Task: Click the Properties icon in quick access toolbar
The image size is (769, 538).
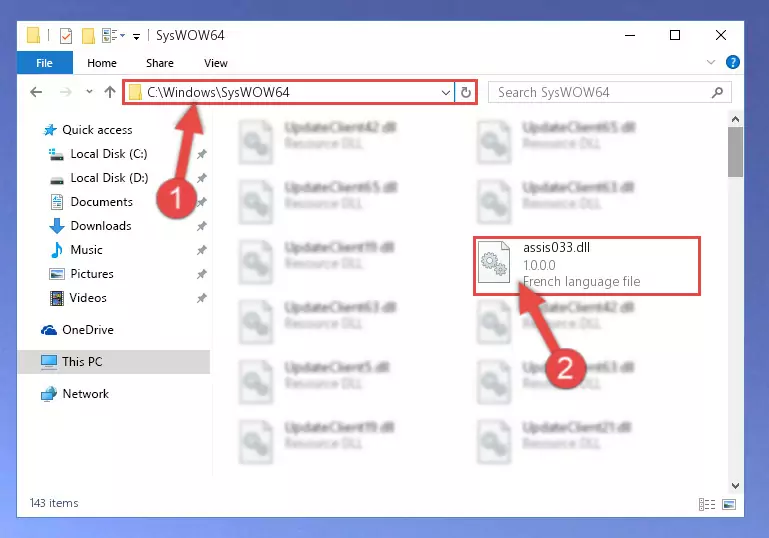Action: 65,36
